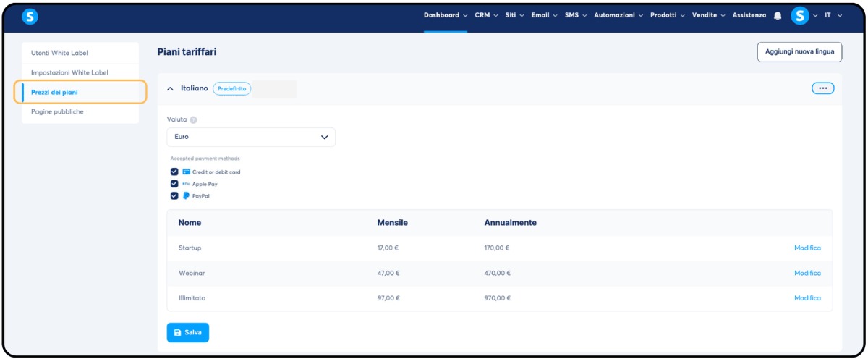This screenshot has height=359, width=868.
Task: Click the Predefinito badge
Action: tap(232, 88)
